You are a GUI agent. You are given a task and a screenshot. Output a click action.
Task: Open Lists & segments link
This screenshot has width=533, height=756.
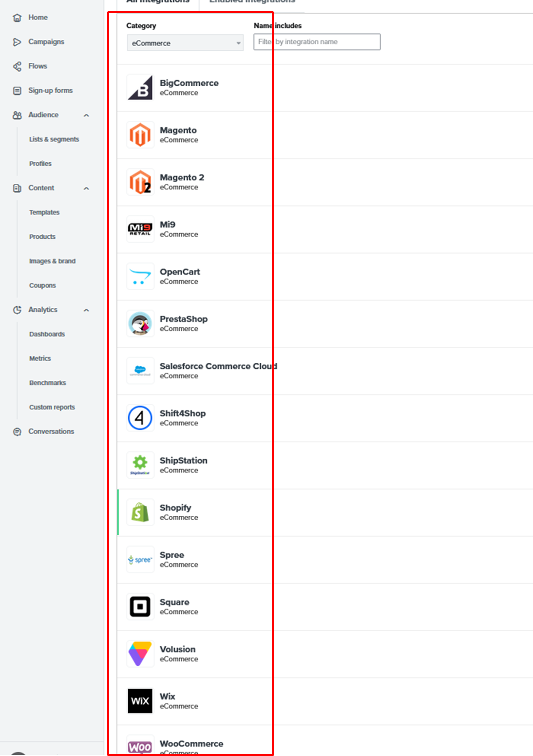pos(54,139)
